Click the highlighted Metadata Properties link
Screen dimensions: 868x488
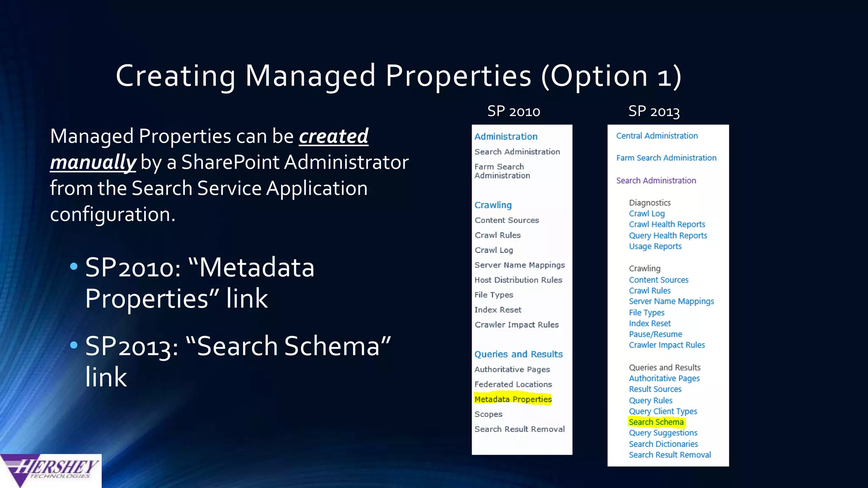[513, 399]
